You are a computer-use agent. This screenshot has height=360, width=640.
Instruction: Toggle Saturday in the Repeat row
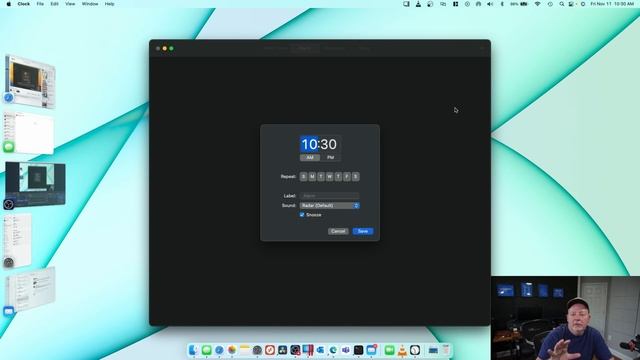point(356,176)
